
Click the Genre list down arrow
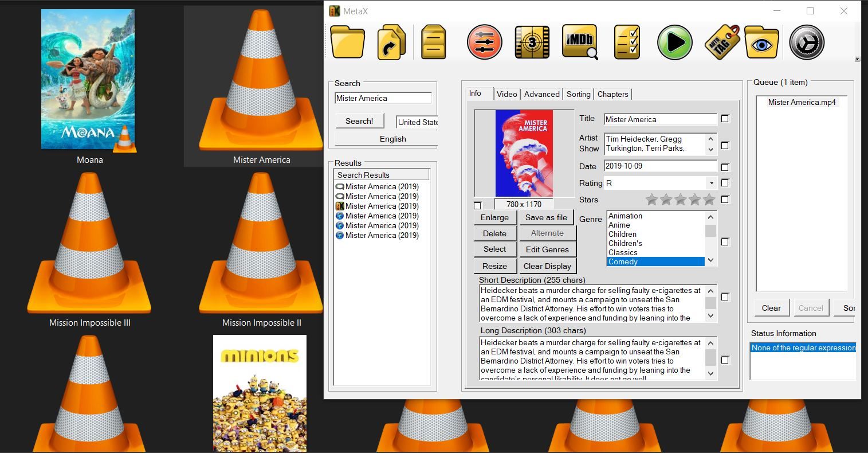pyautogui.click(x=711, y=260)
